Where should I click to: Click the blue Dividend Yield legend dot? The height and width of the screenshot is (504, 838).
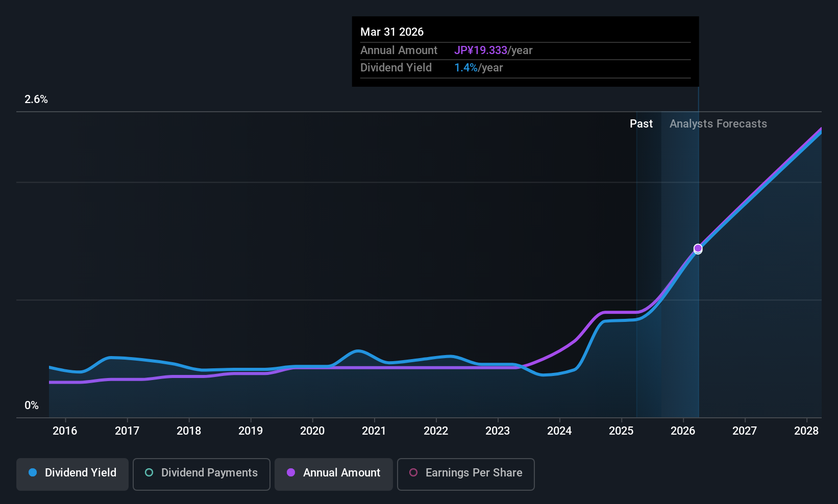33,472
